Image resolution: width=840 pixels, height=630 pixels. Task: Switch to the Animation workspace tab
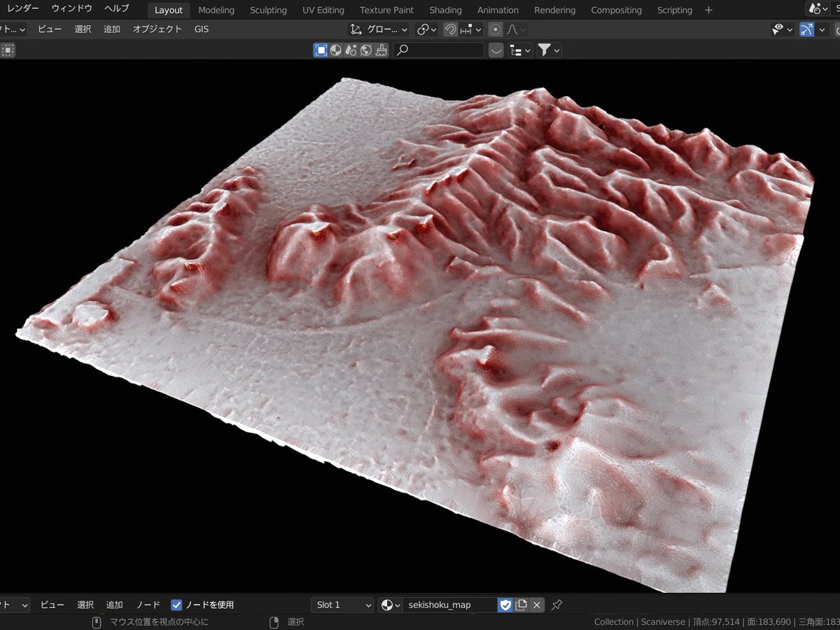pyautogui.click(x=498, y=10)
